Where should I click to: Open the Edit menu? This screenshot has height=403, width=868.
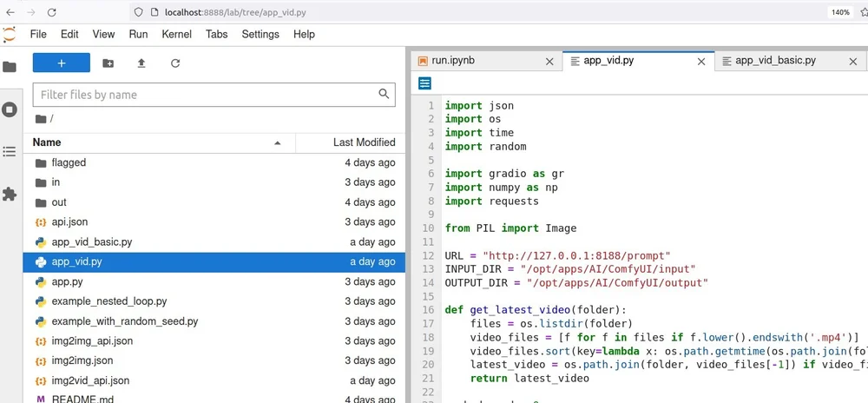click(69, 35)
